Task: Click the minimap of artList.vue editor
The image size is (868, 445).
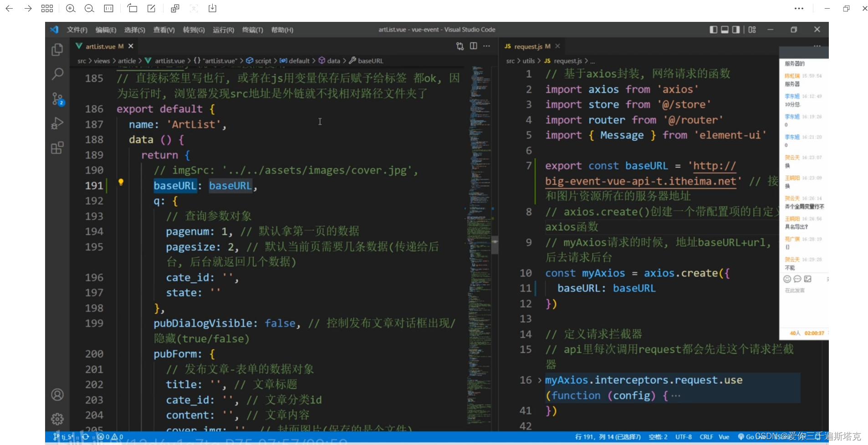Action: 479,246
